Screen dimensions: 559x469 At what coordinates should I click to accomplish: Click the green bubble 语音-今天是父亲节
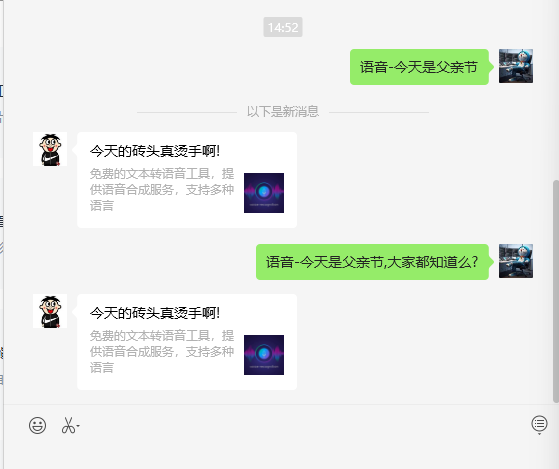[419, 67]
